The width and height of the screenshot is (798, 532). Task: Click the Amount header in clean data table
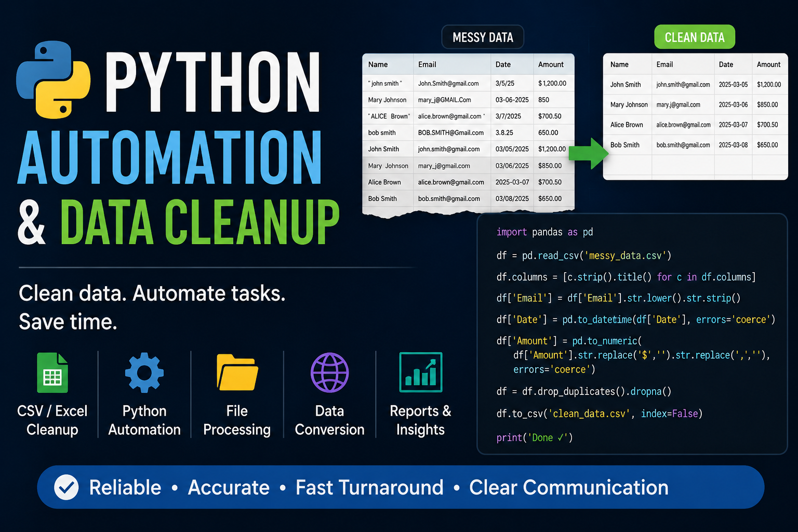pyautogui.click(x=768, y=64)
